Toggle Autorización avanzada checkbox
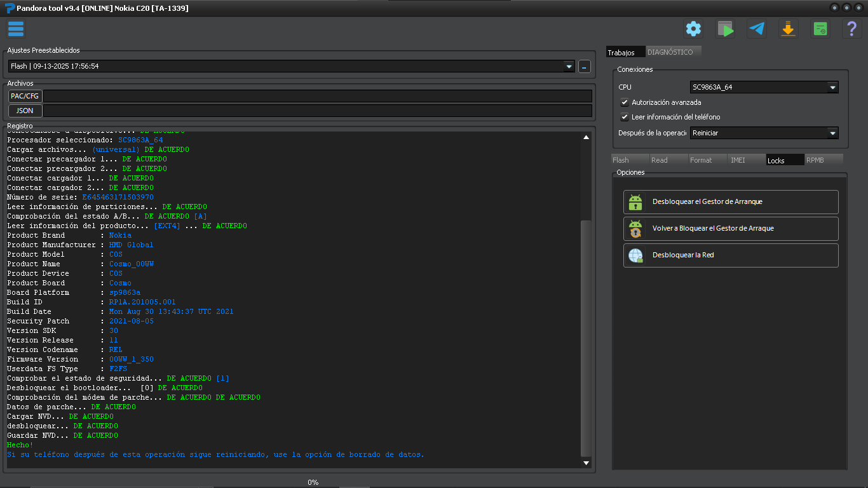 click(625, 102)
